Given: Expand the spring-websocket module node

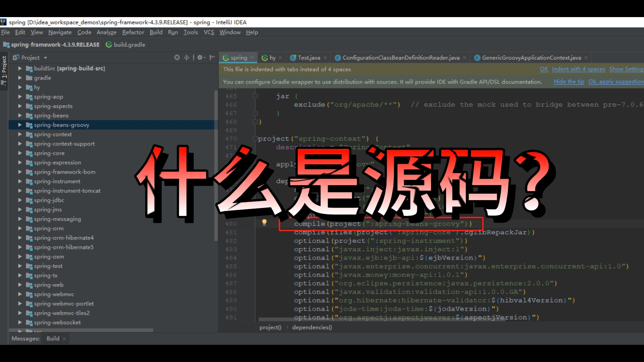Looking at the screenshot, I should [20, 322].
